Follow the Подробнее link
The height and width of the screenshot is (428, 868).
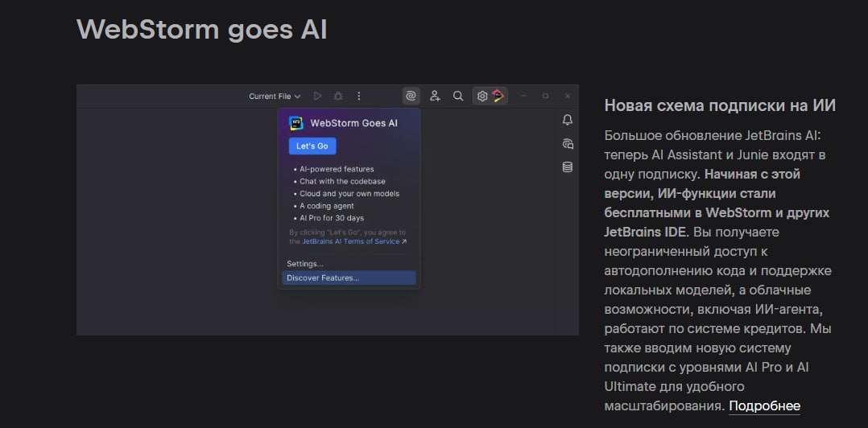point(764,406)
